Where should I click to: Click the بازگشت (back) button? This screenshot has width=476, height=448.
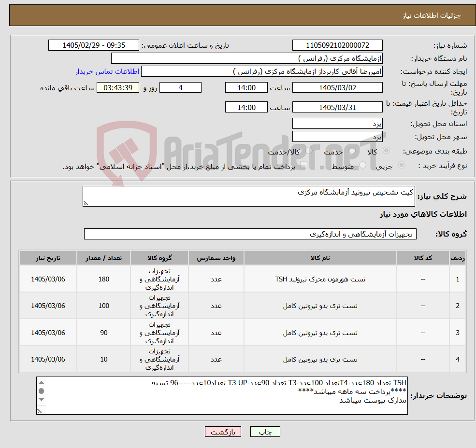pos(223,432)
